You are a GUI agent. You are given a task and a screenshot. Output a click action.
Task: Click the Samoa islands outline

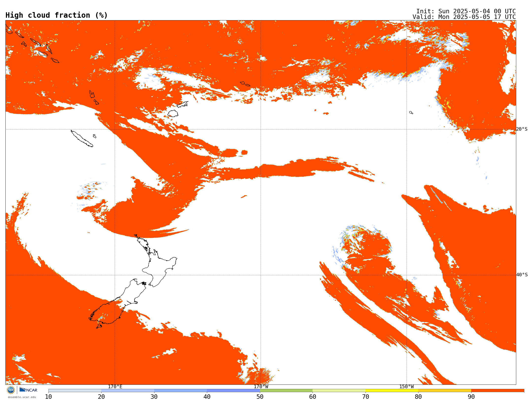(245, 84)
